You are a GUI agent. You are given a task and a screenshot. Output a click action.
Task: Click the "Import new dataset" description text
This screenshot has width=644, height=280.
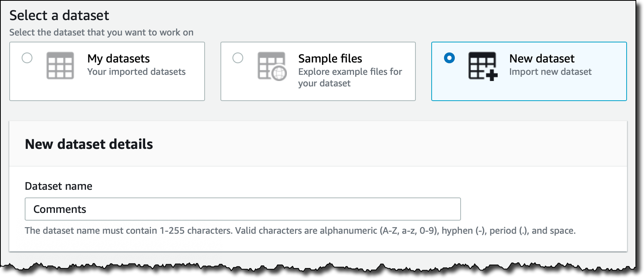(550, 72)
